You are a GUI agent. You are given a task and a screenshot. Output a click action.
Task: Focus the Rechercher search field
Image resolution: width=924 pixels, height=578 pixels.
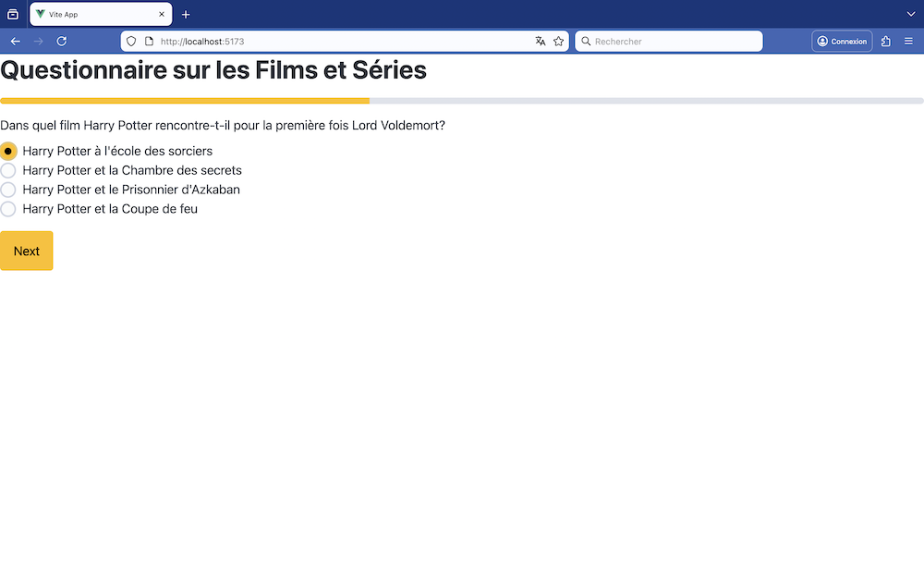(675, 42)
